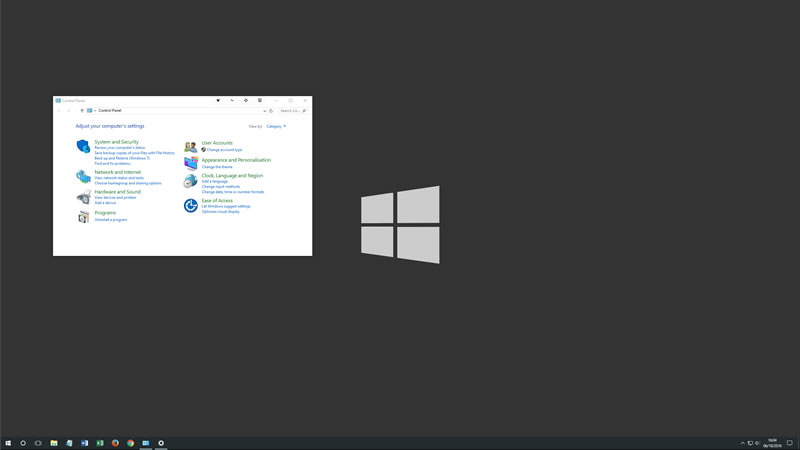This screenshot has width=800, height=450.
Task: Click Change the theme
Action: point(217,167)
